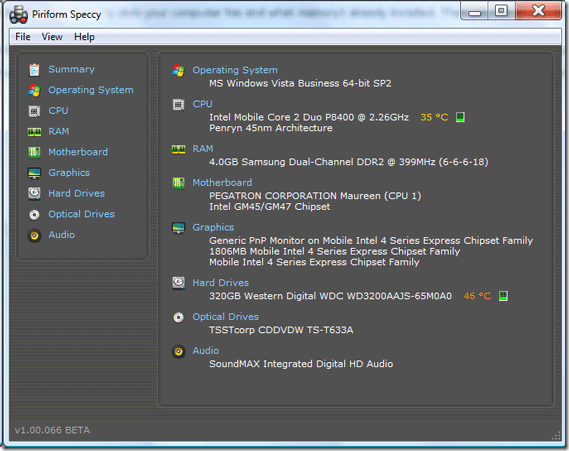Open the Help menu
Screen dimensions: 569x451
(84, 37)
